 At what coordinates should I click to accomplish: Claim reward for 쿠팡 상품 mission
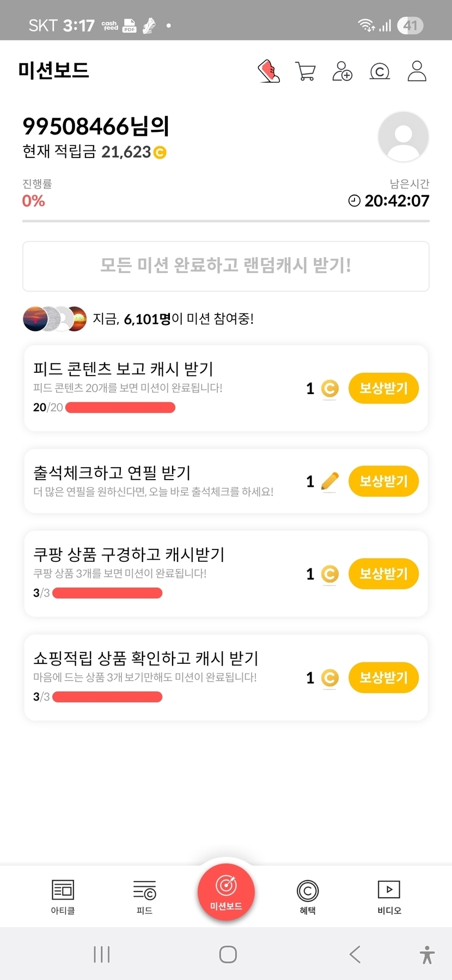click(383, 574)
